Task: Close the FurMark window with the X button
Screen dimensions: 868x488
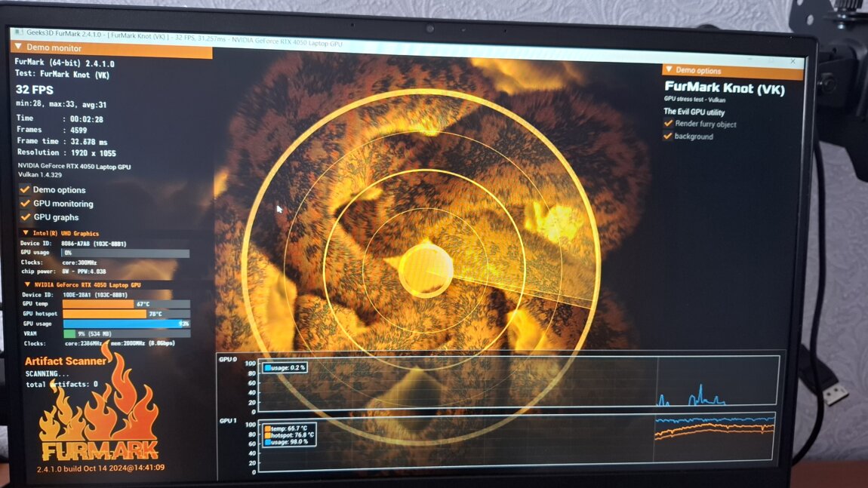Action: (x=793, y=61)
